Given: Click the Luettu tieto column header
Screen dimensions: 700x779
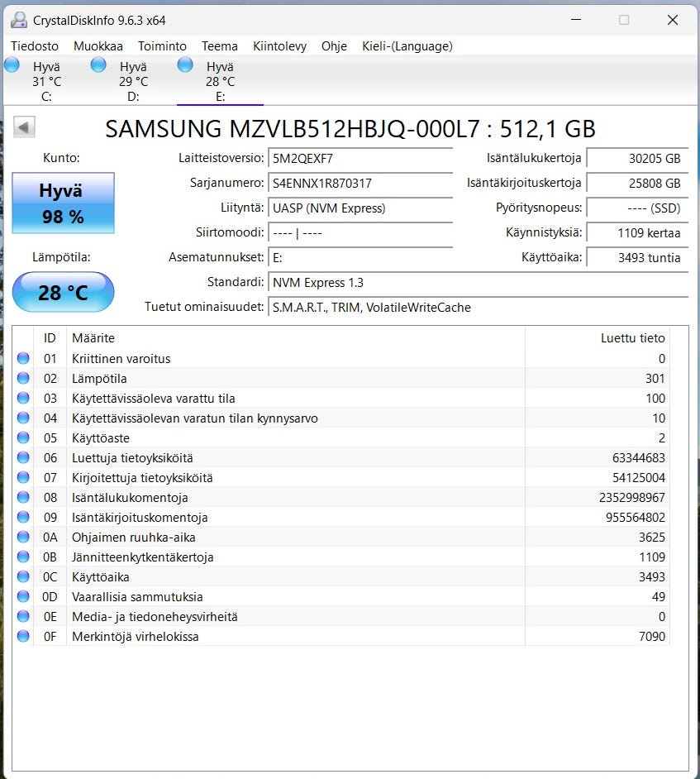Looking at the screenshot, I should point(632,337).
